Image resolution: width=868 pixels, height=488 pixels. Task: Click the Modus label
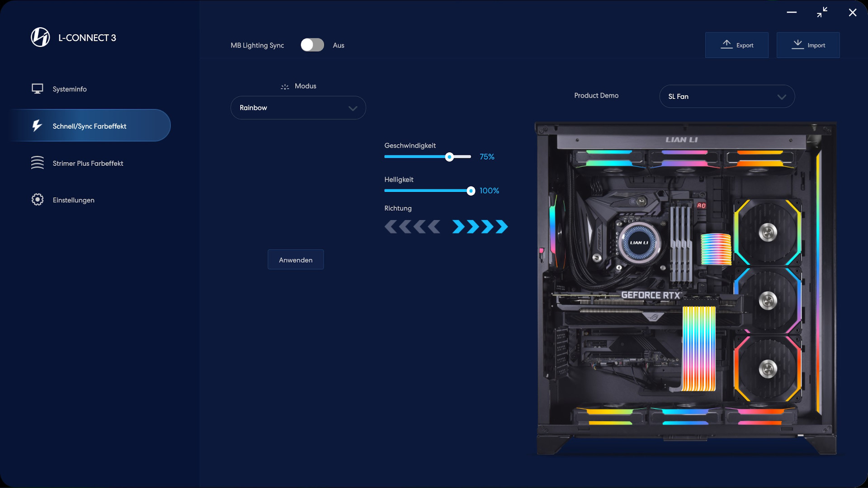[306, 86]
